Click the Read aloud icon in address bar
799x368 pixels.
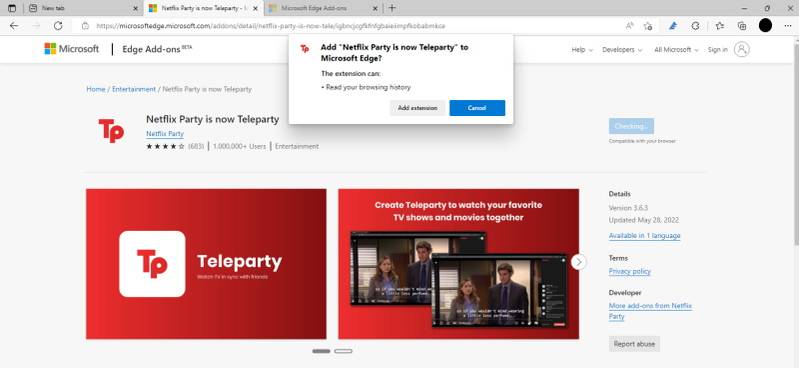(630, 25)
